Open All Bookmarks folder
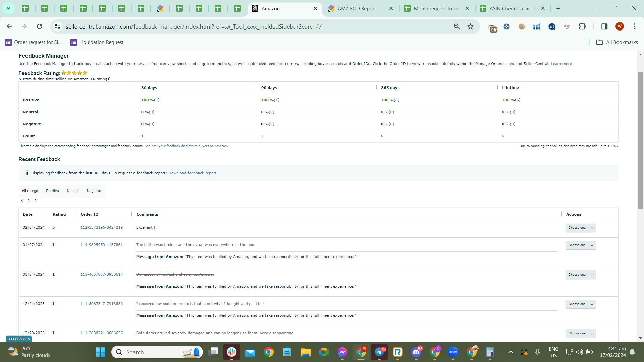This screenshot has width=644, height=362. click(617, 42)
